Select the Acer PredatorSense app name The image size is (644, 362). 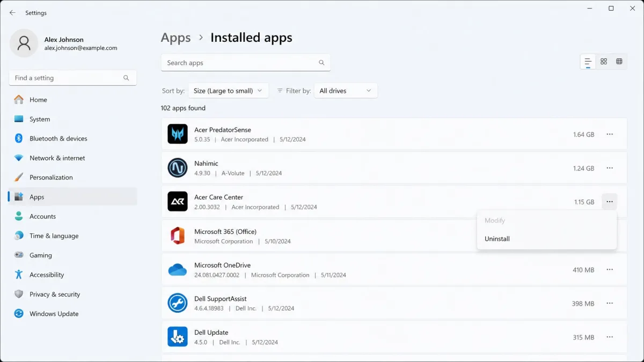click(x=222, y=130)
